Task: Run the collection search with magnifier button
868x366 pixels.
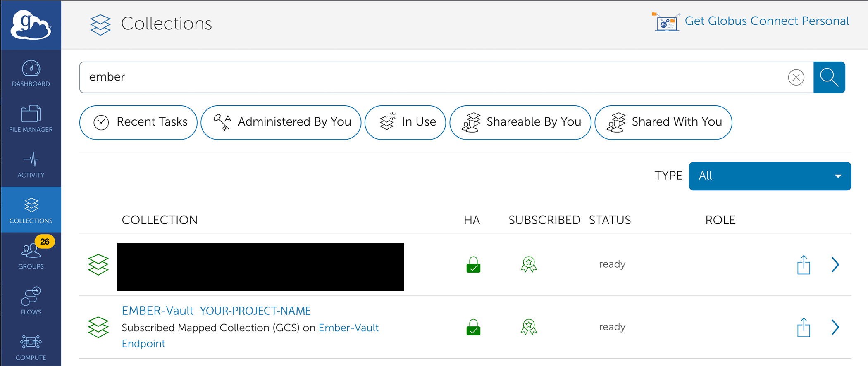Action: (829, 77)
